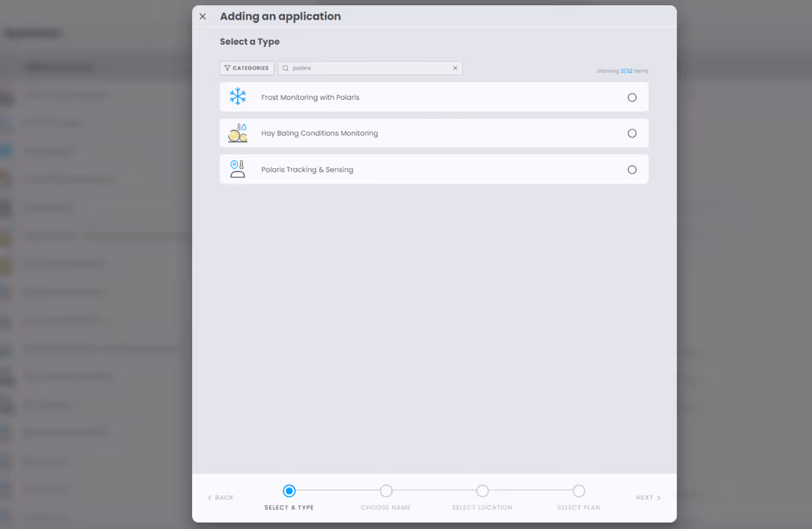Jump to the Select Plan step circle

click(579, 491)
